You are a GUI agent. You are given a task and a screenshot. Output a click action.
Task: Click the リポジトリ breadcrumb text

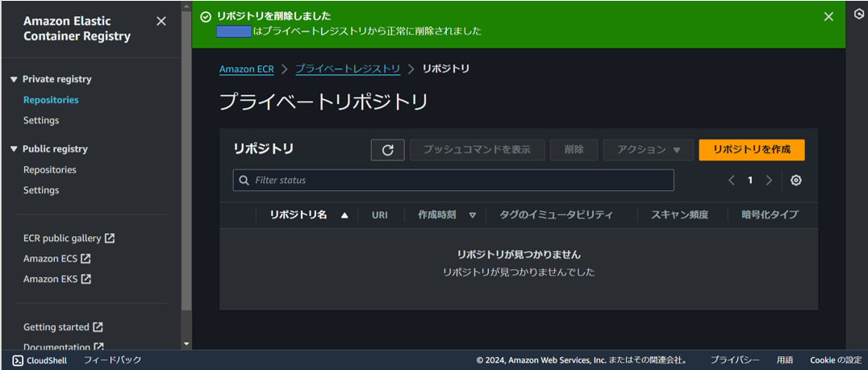pos(445,69)
